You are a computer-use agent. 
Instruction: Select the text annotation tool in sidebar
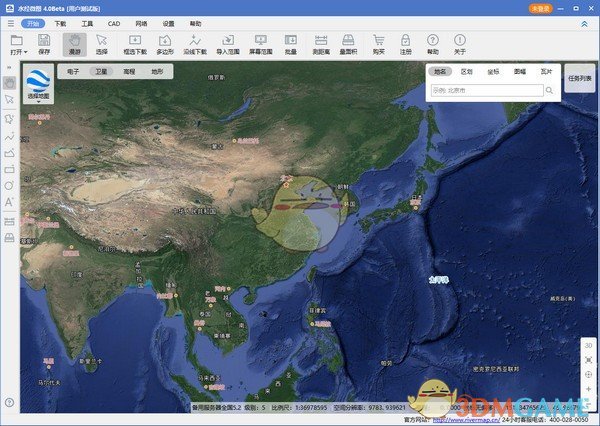point(9,202)
